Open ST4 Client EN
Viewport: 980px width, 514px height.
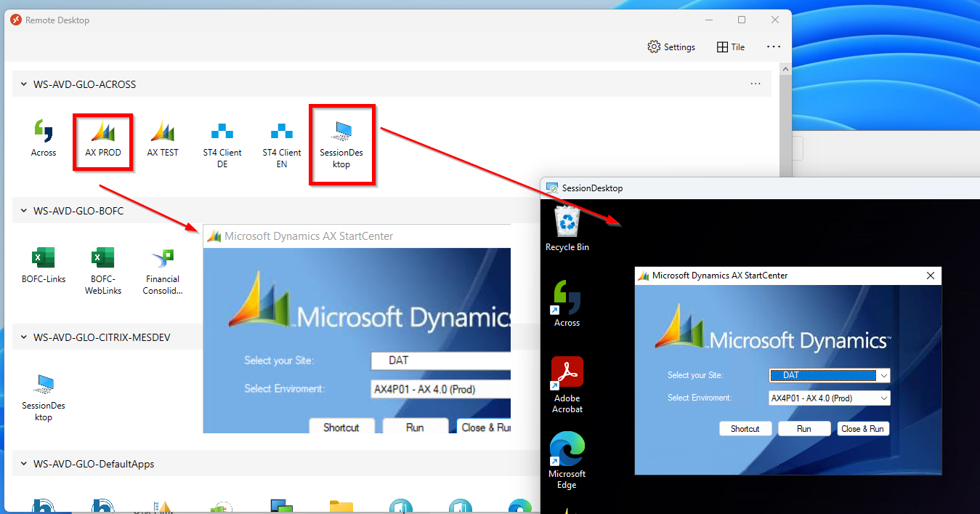click(x=282, y=145)
